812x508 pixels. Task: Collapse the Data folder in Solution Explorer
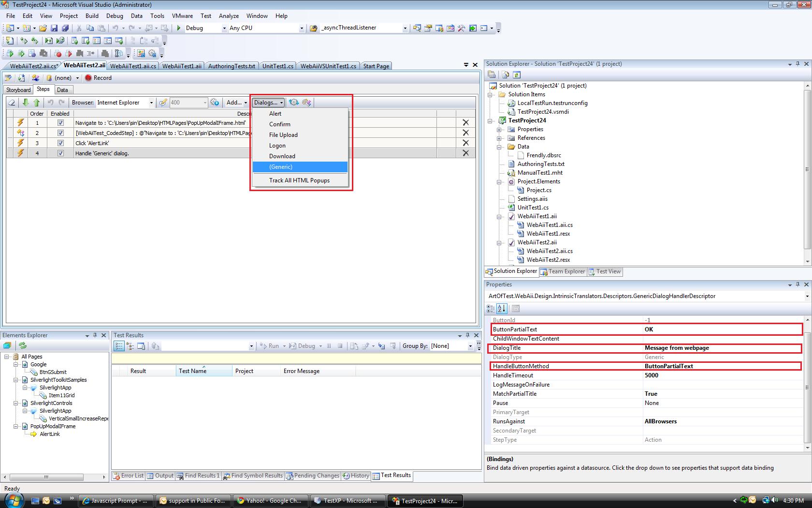(x=499, y=147)
